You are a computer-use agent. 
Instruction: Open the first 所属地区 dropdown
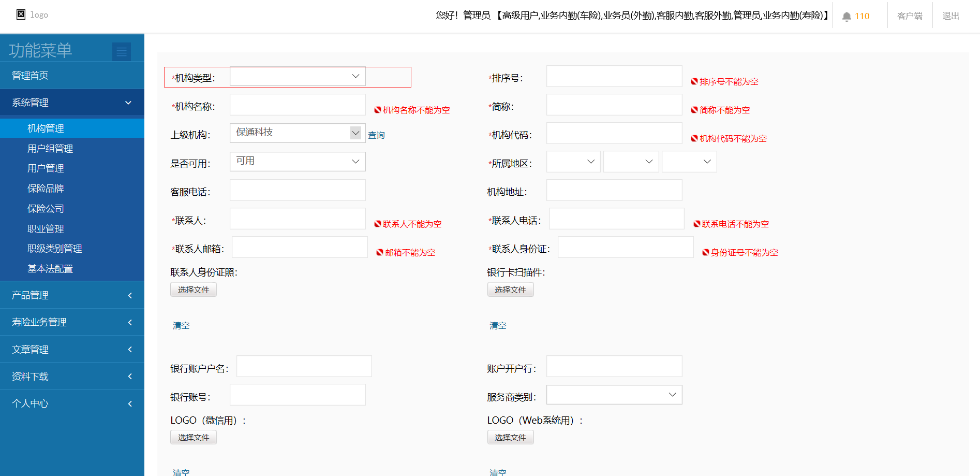[573, 162]
